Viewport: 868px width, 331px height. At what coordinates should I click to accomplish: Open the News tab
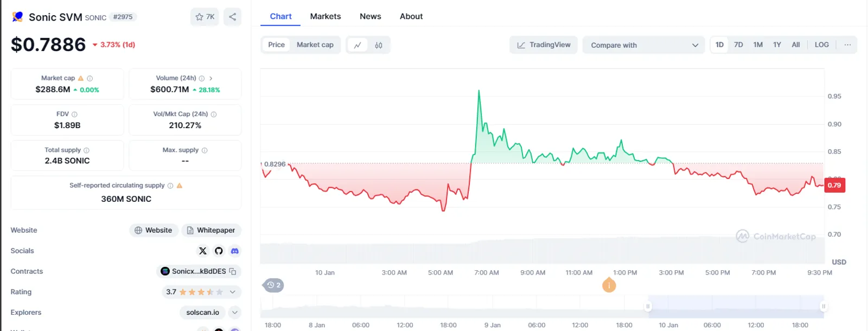click(x=371, y=16)
